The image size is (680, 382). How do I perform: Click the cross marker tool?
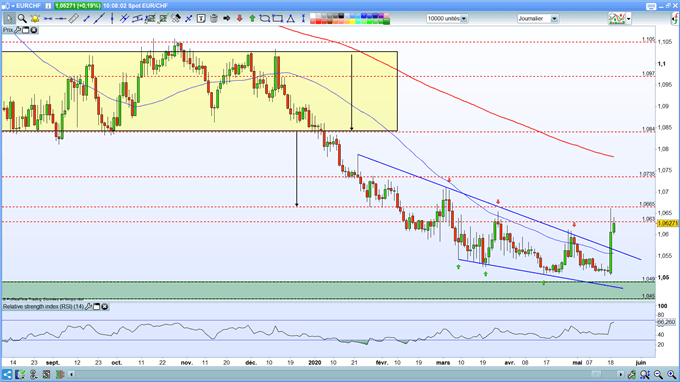click(x=189, y=19)
